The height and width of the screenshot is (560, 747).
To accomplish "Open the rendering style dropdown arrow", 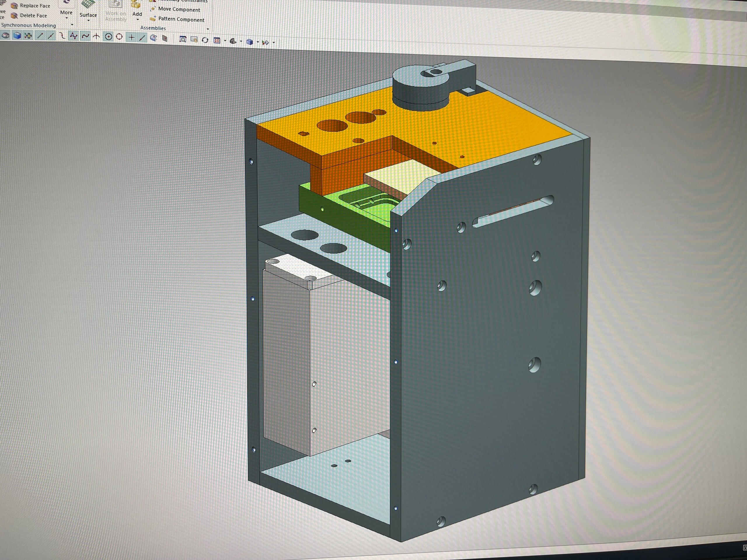I will pos(258,43).
